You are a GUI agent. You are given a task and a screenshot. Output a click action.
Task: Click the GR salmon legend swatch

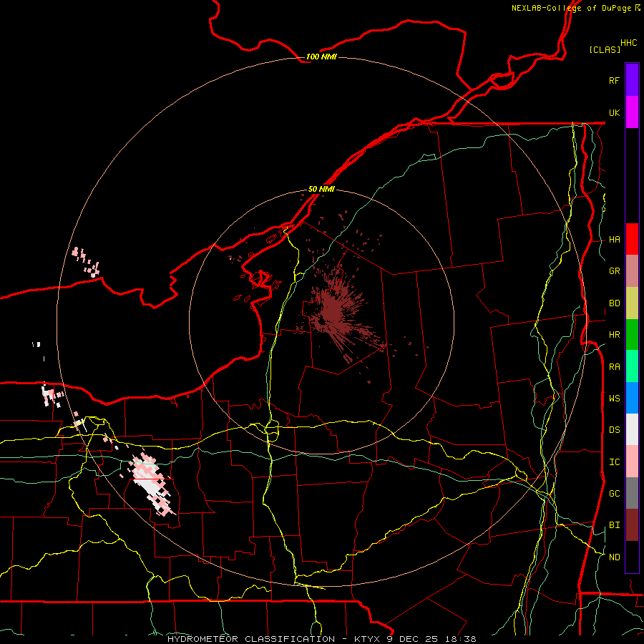pyautogui.click(x=632, y=271)
